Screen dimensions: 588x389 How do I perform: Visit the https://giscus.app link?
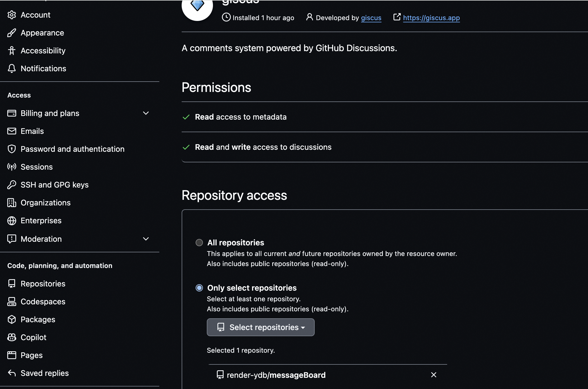[x=431, y=18]
